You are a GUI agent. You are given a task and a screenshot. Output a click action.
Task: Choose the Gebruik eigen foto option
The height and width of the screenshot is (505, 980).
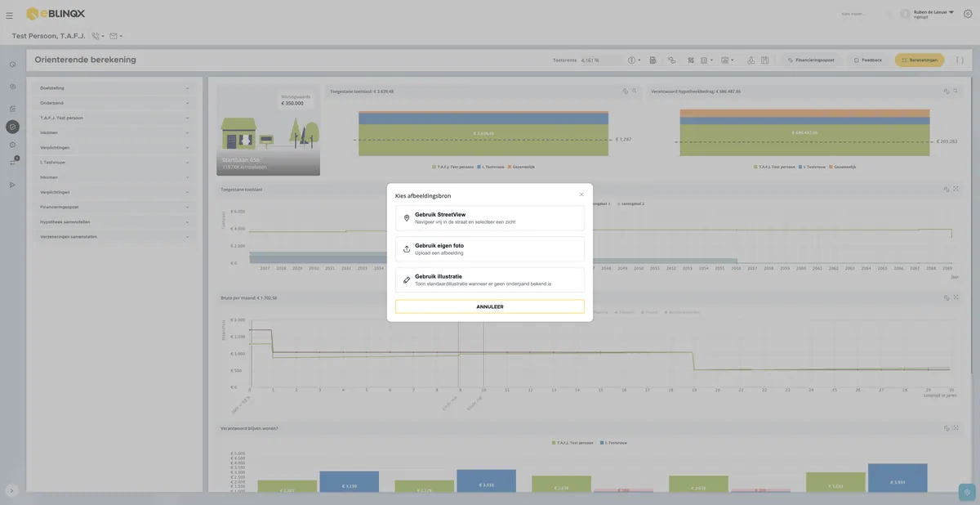[x=490, y=249]
